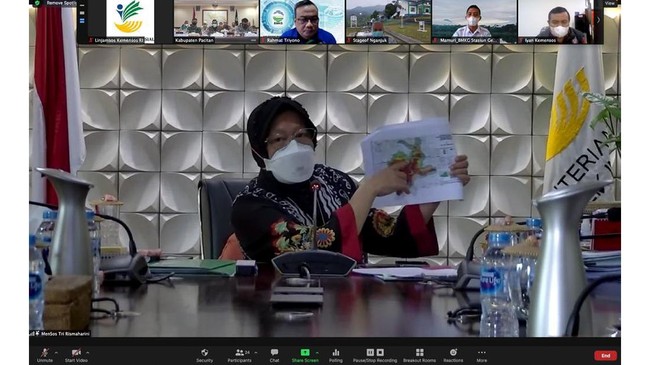Click the green encryption shield icon
650x365 pixels.
[x=37, y=3]
